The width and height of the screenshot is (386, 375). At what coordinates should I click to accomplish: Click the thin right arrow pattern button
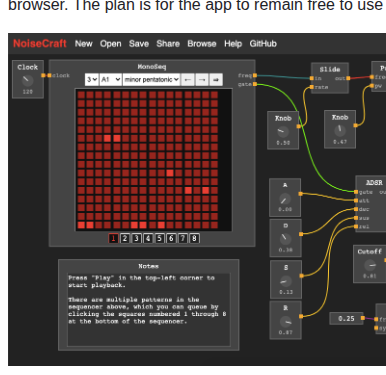pos(202,80)
